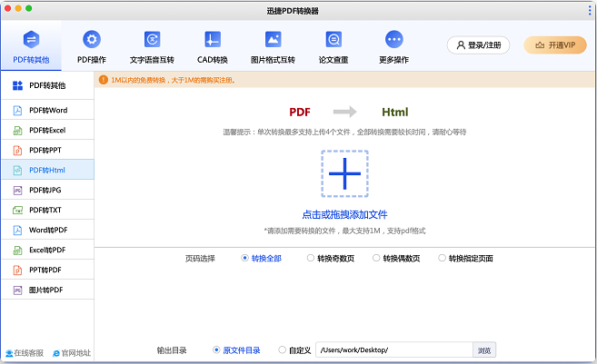
Task: Select the 转换全部 radio button
Action: pos(244,258)
